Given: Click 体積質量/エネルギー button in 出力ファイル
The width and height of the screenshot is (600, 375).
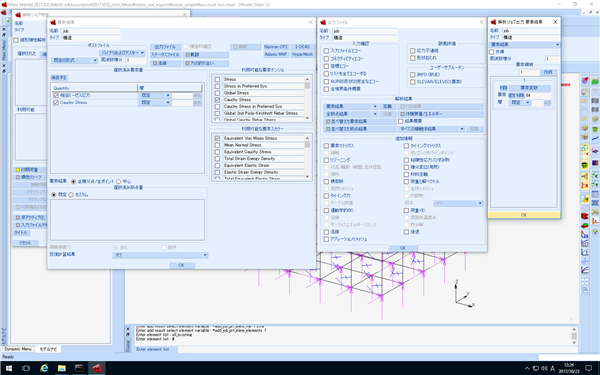Looking at the screenshot, I should (x=440, y=114).
